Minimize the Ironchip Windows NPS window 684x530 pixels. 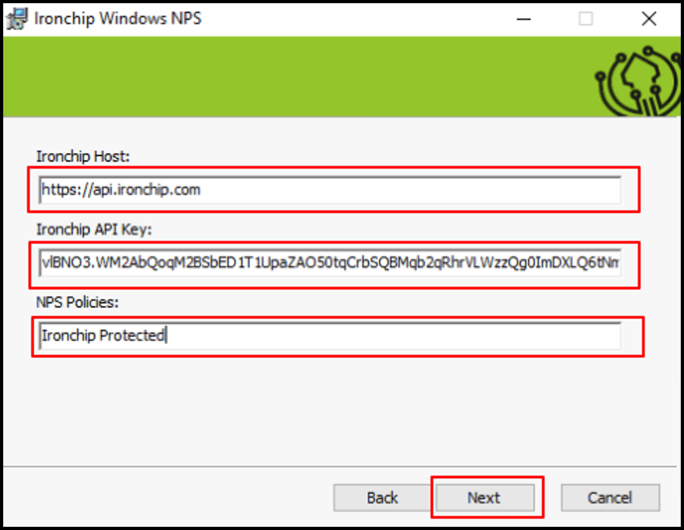pyautogui.click(x=523, y=19)
